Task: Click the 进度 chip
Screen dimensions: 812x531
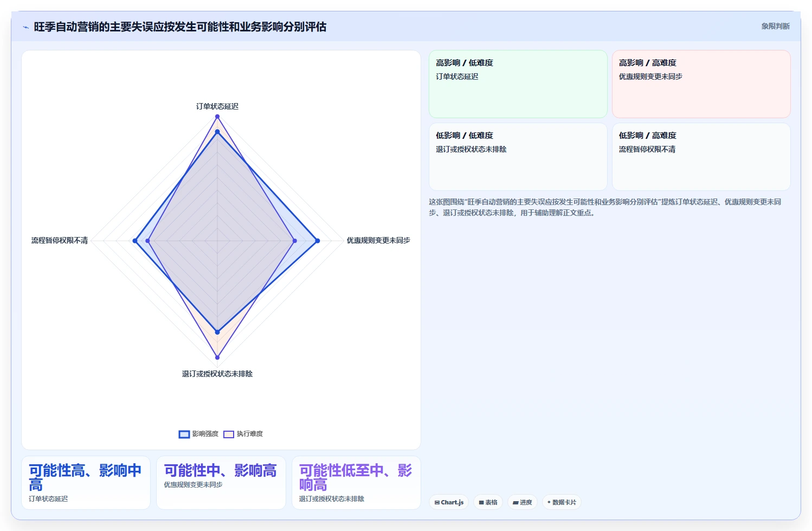Action: click(x=523, y=502)
